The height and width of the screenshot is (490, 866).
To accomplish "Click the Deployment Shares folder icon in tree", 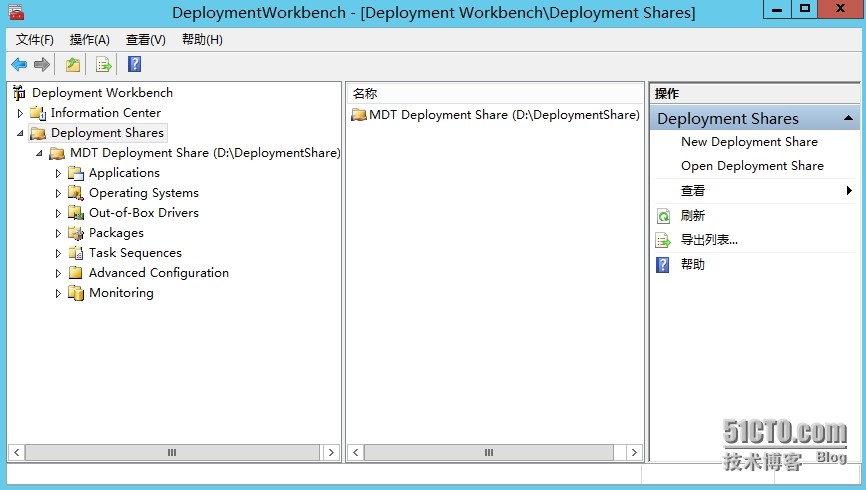I will point(38,133).
